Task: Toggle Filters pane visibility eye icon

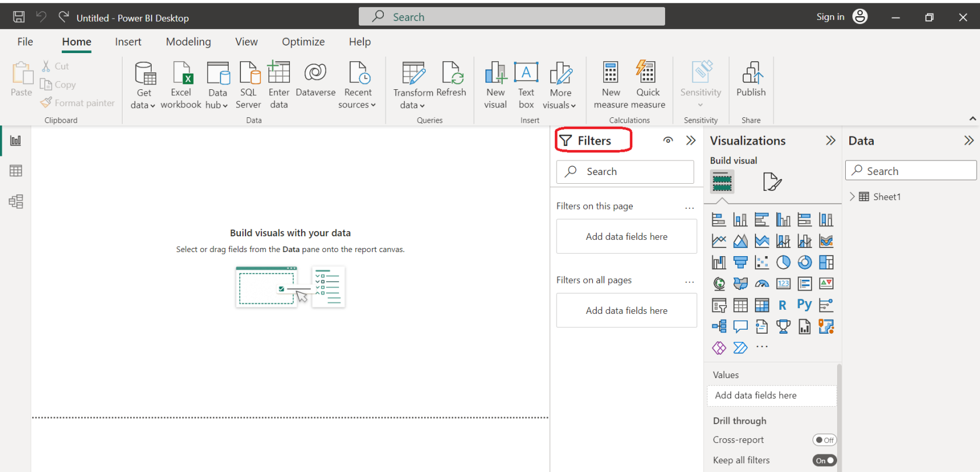Action: (668, 141)
